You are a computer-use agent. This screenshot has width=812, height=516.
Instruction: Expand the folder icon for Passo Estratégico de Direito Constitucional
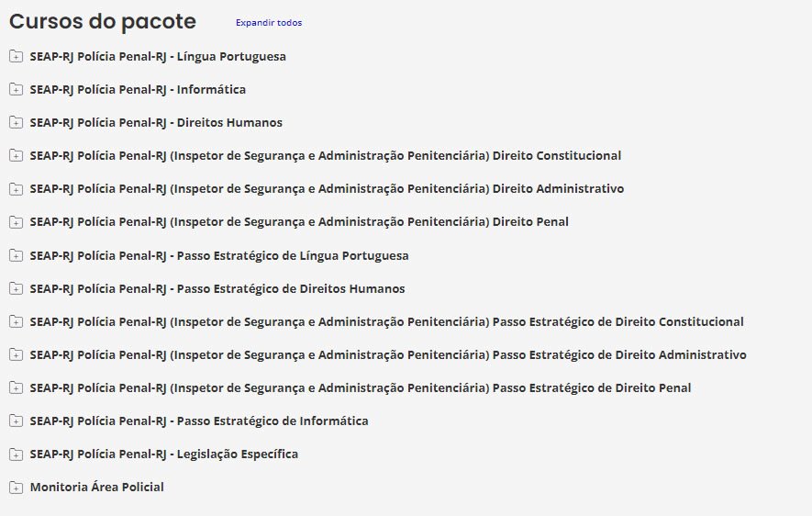(x=16, y=322)
